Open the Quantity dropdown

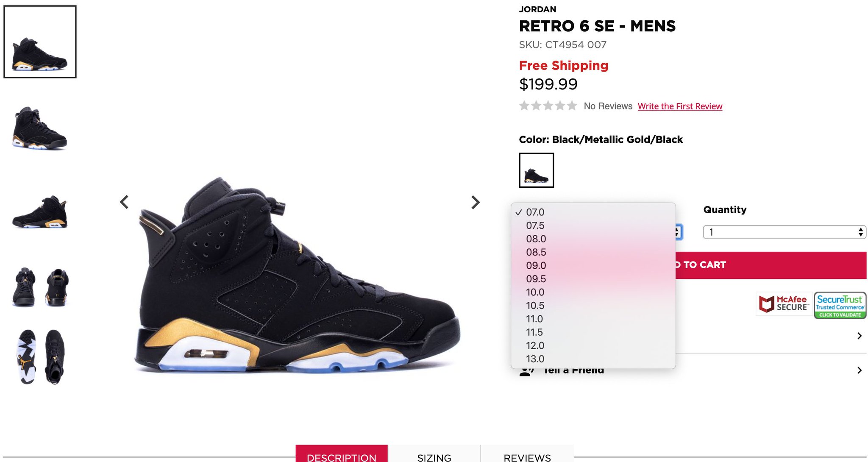785,232
